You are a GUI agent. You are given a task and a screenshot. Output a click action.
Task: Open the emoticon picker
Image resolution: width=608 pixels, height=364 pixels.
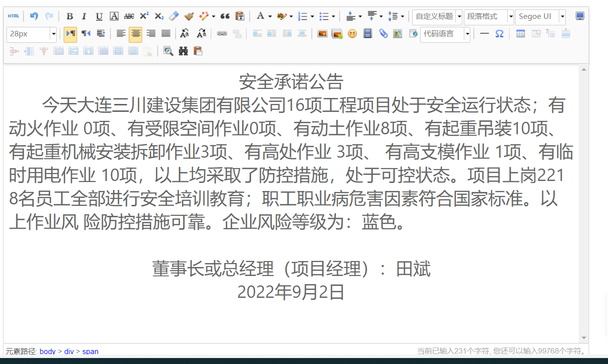(x=352, y=34)
